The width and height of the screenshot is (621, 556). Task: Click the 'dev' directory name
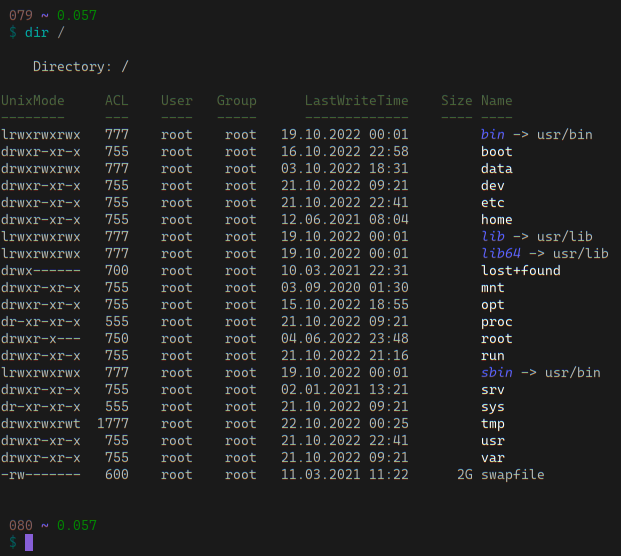(493, 186)
